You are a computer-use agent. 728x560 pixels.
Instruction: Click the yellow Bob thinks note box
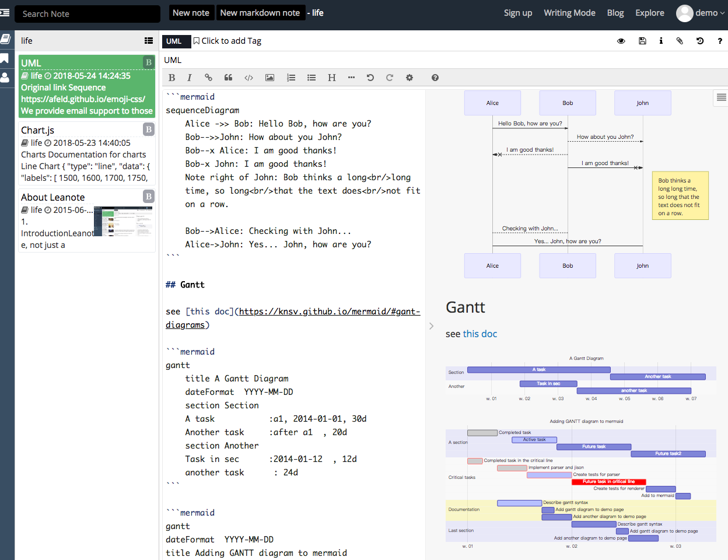point(680,195)
